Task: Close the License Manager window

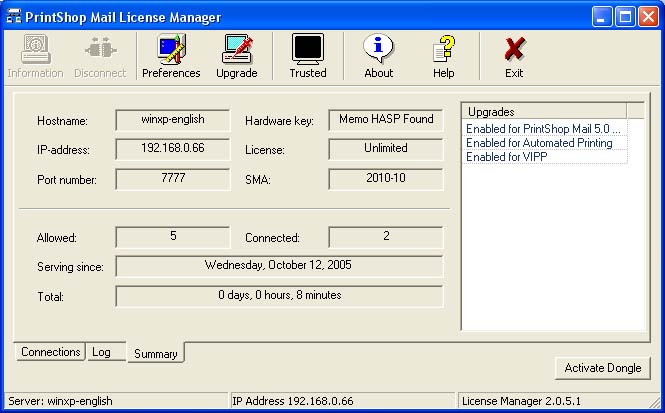Action: pos(648,17)
